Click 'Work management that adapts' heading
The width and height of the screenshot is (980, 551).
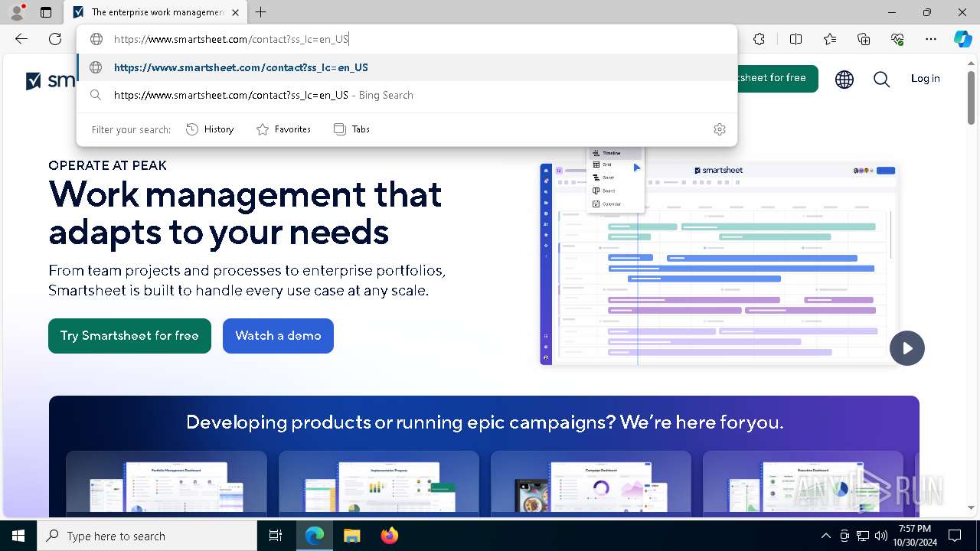(x=245, y=213)
